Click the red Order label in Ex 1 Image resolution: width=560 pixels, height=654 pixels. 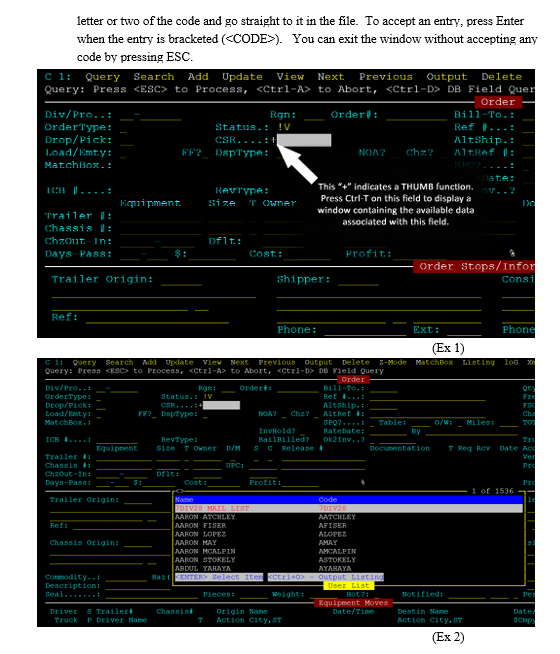coord(497,102)
